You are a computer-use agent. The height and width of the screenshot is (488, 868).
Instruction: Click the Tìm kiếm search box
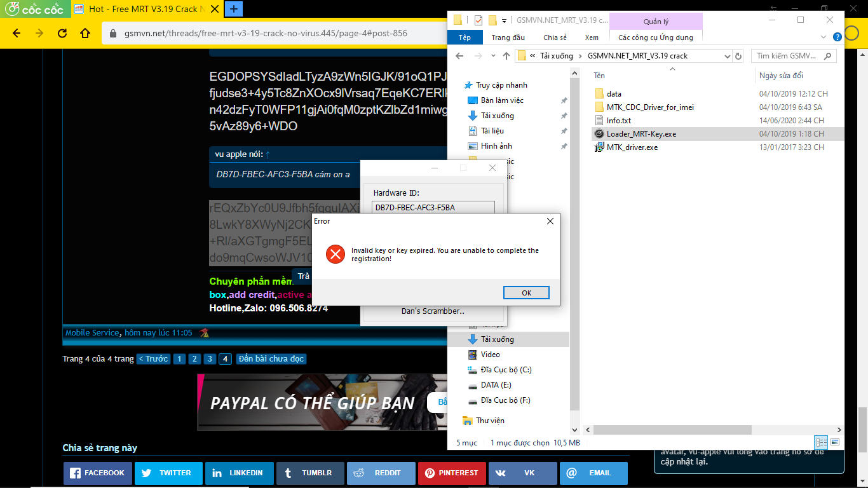coord(794,56)
